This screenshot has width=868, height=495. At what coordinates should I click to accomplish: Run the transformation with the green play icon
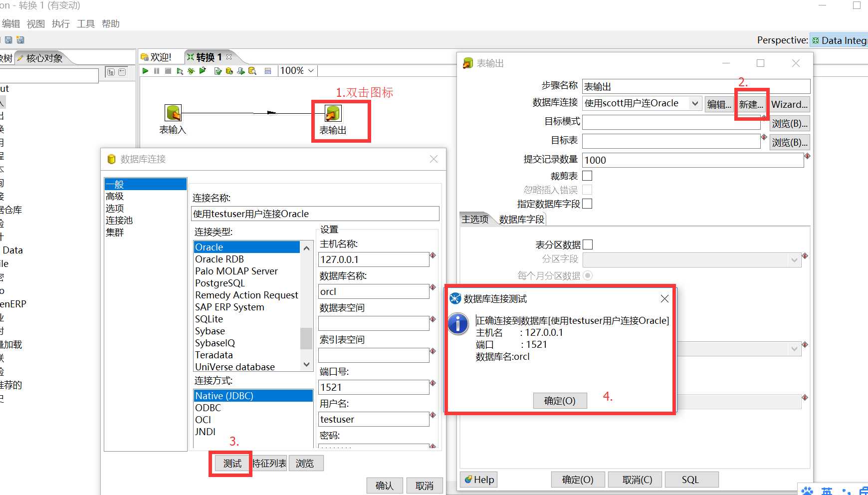145,71
